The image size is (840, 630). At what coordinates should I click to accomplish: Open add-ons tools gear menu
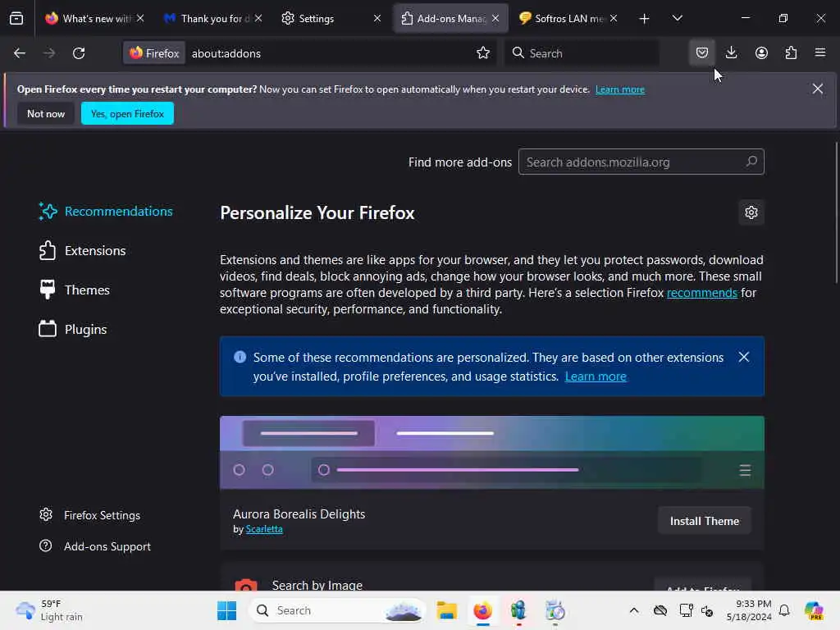coord(751,212)
